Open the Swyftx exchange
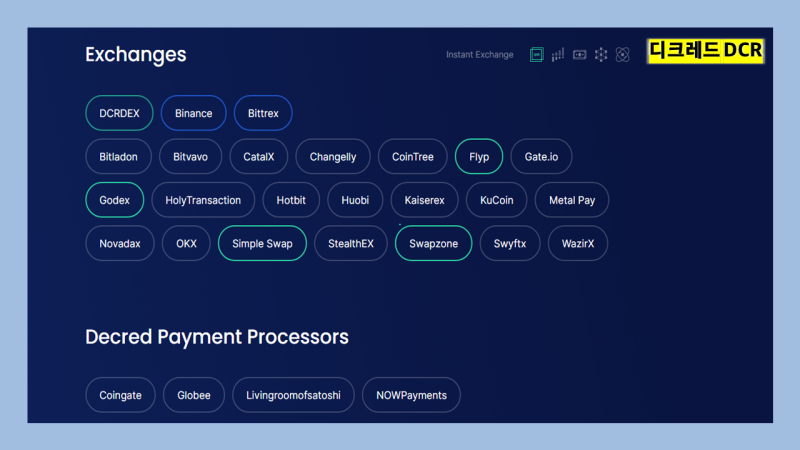This screenshot has width=800, height=450. click(510, 243)
